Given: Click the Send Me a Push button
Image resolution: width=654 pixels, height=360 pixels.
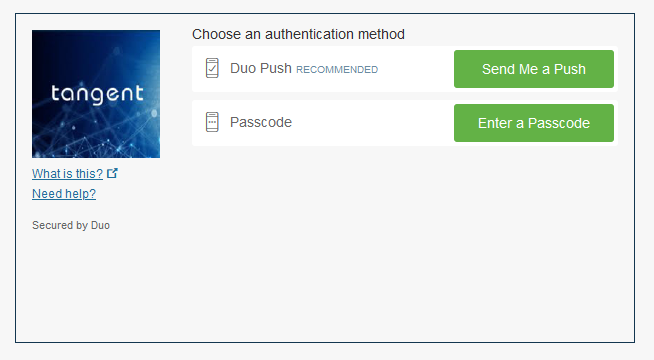Looking at the screenshot, I should point(533,69).
